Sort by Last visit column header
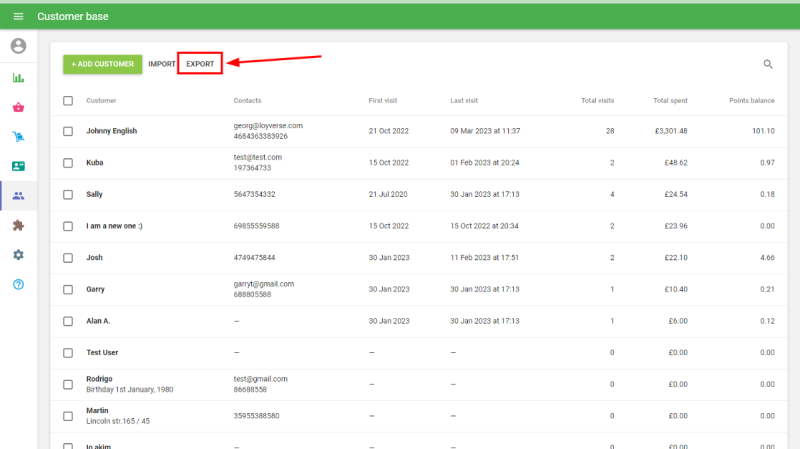The image size is (800, 449). click(x=464, y=100)
